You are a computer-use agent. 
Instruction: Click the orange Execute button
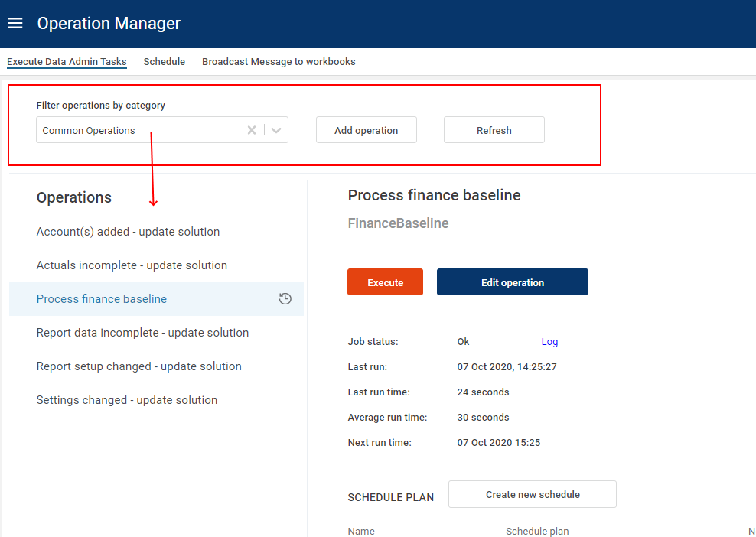(x=385, y=282)
